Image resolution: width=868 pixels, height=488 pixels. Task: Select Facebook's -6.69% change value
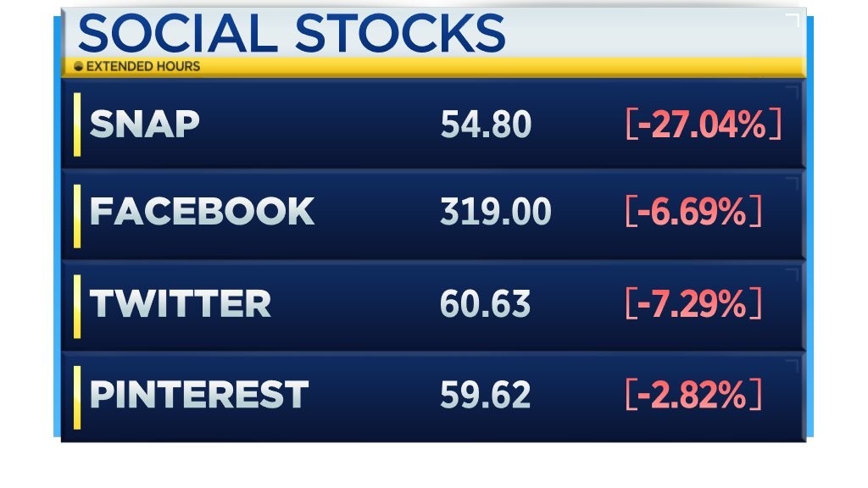pyautogui.click(x=693, y=212)
